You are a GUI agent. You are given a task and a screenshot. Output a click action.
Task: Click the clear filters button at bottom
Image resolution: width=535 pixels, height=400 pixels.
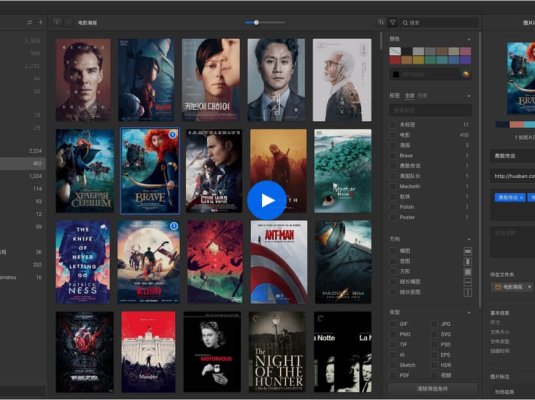click(x=433, y=388)
